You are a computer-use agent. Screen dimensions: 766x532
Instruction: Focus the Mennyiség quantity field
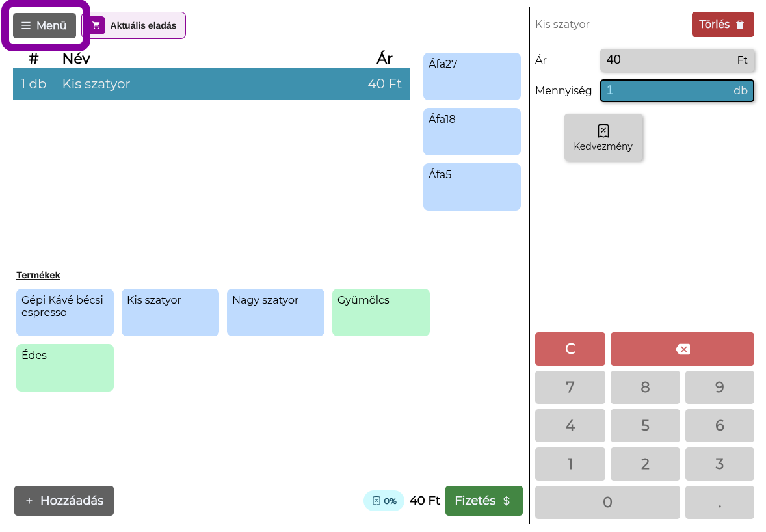[x=677, y=90]
